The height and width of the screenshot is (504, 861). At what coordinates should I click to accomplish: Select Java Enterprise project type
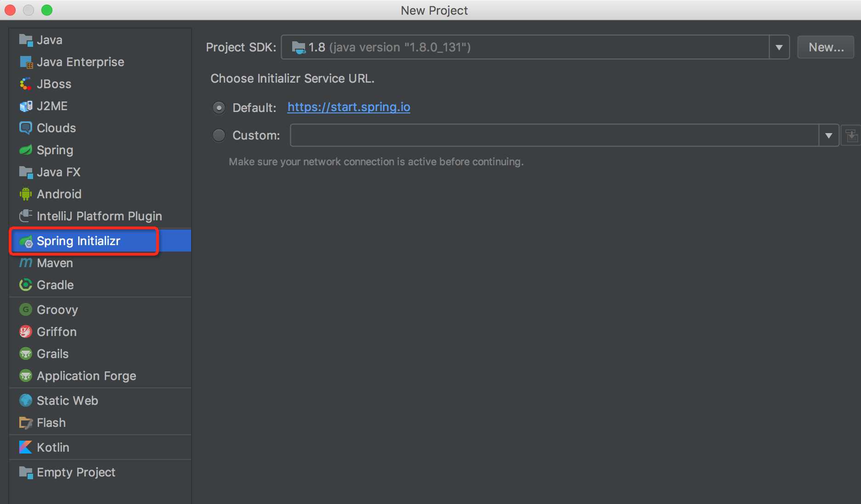pos(100,62)
